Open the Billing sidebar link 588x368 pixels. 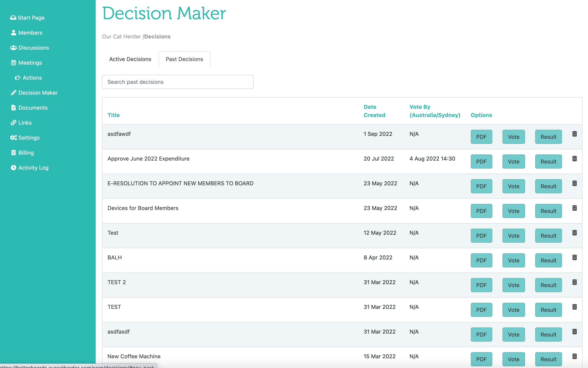(26, 153)
